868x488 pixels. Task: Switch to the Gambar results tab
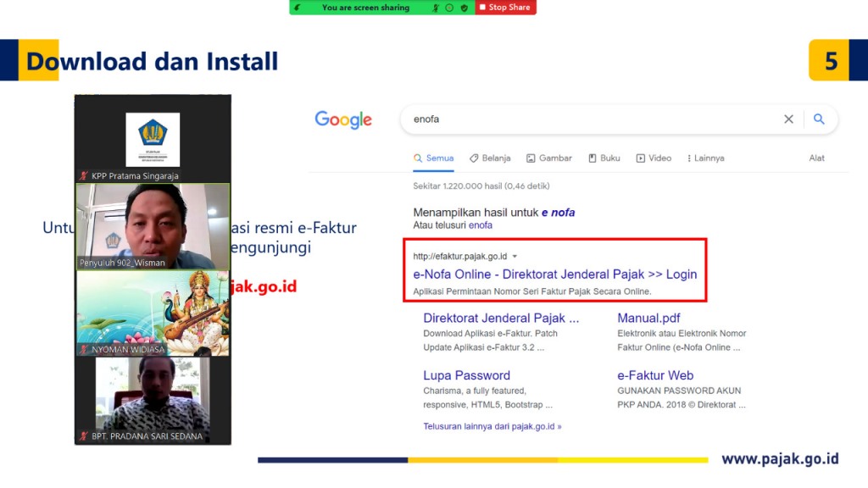point(548,158)
